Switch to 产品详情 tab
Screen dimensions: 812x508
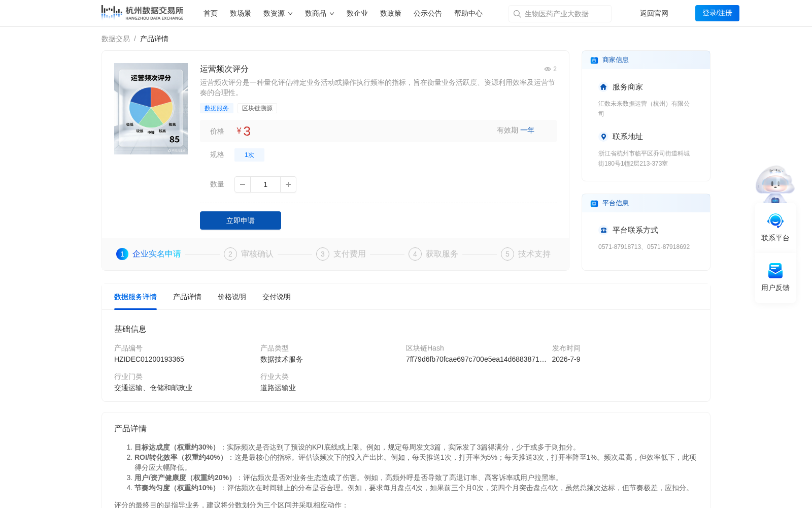(187, 297)
